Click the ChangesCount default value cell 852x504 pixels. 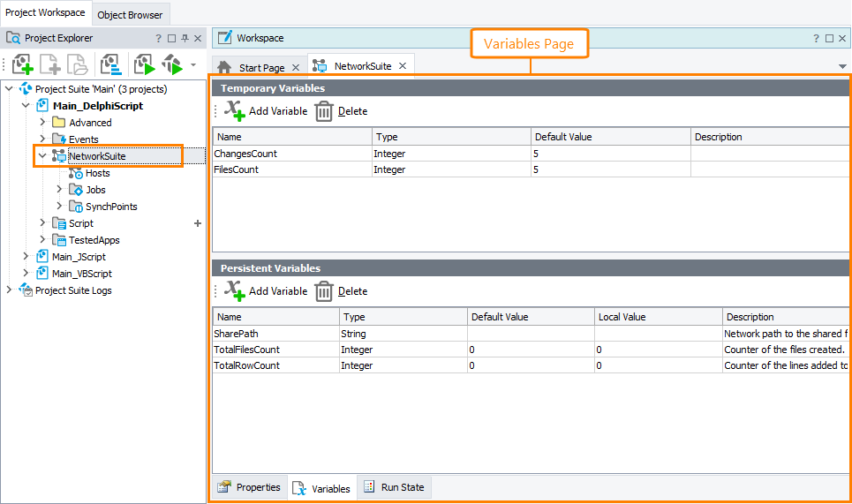point(609,154)
